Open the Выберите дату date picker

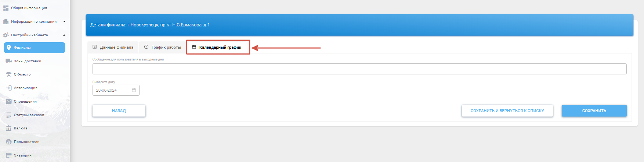(116, 90)
